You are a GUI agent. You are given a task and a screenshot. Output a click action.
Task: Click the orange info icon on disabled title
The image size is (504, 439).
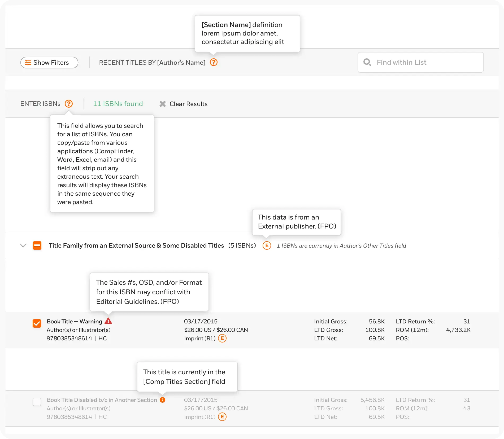tap(163, 400)
